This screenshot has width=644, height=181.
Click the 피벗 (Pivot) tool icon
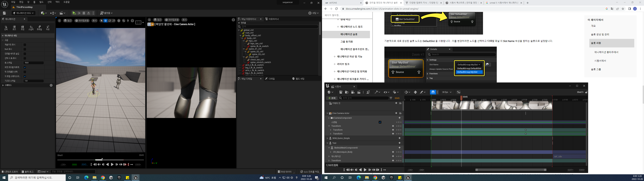[48, 28]
